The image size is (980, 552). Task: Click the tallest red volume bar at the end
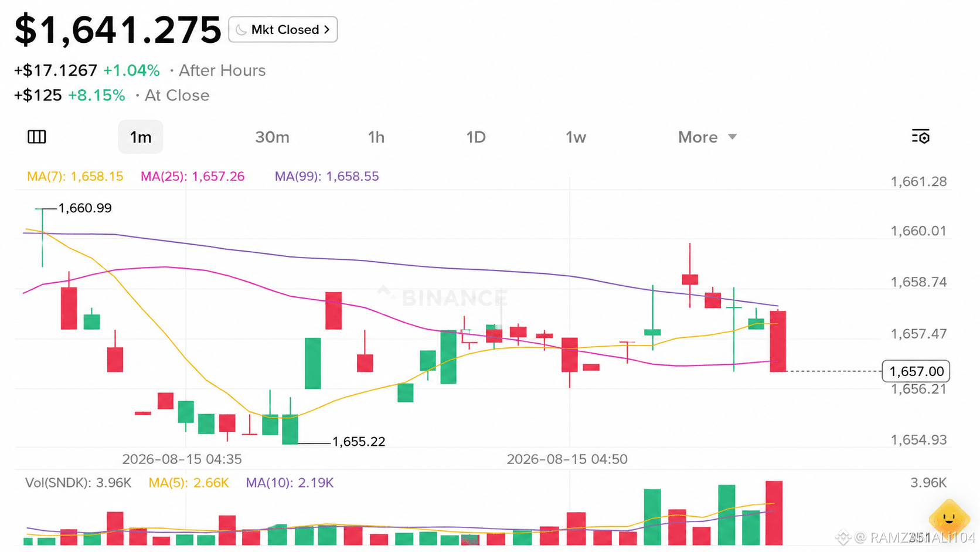pyautogui.click(x=774, y=513)
